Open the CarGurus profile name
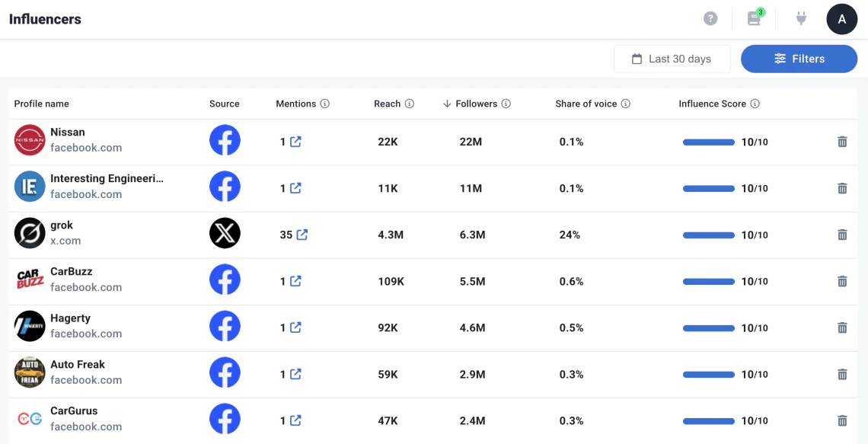 (x=74, y=411)
